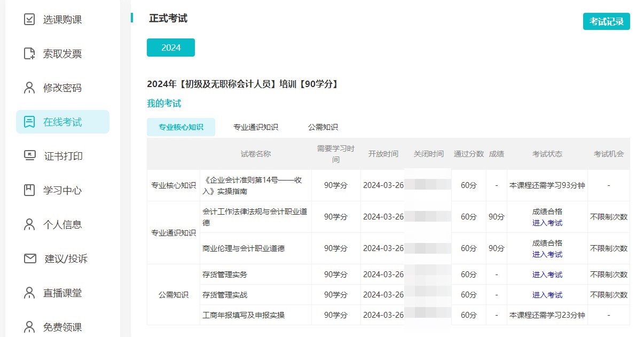644x337 pixels.
Task: Select the 免费领课 free course icon
Action: pyautogui.click(x=29, y=326)
